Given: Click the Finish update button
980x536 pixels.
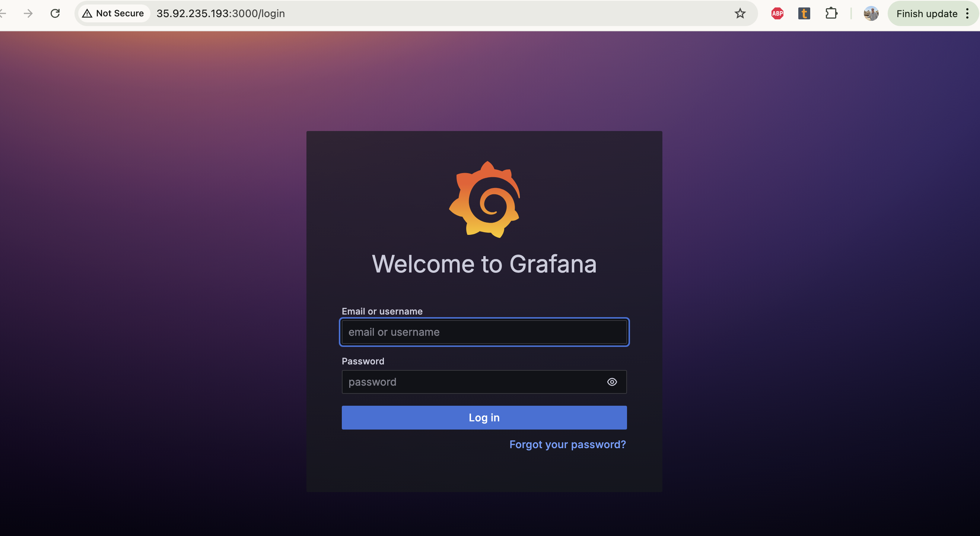Looking at the screenshot, I should click(x=926, y=14).
